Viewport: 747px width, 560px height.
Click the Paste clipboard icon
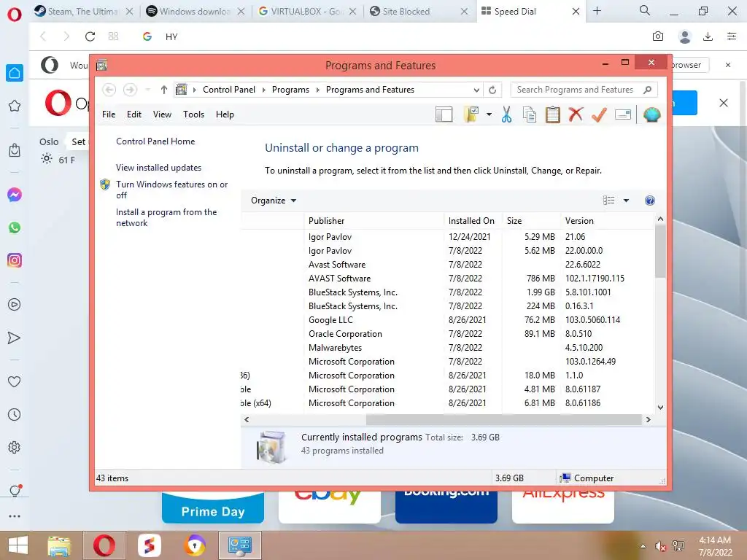553,114
